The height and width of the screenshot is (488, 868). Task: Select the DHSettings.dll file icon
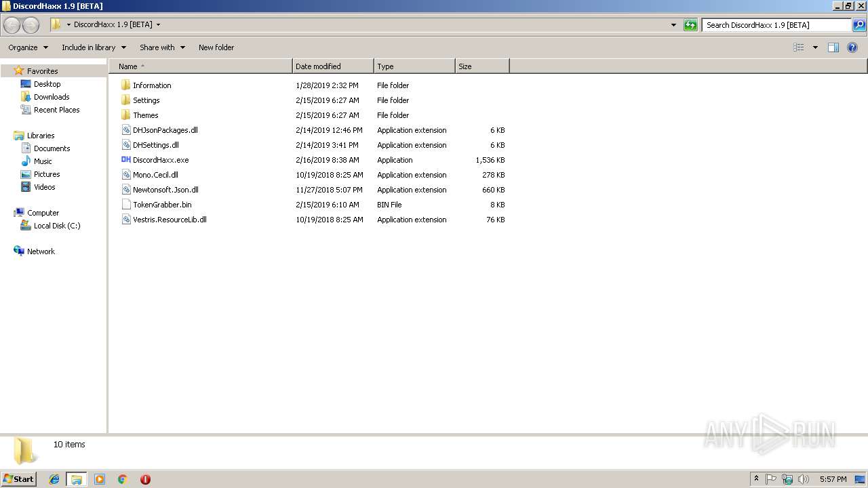click(x=125, y=145)
